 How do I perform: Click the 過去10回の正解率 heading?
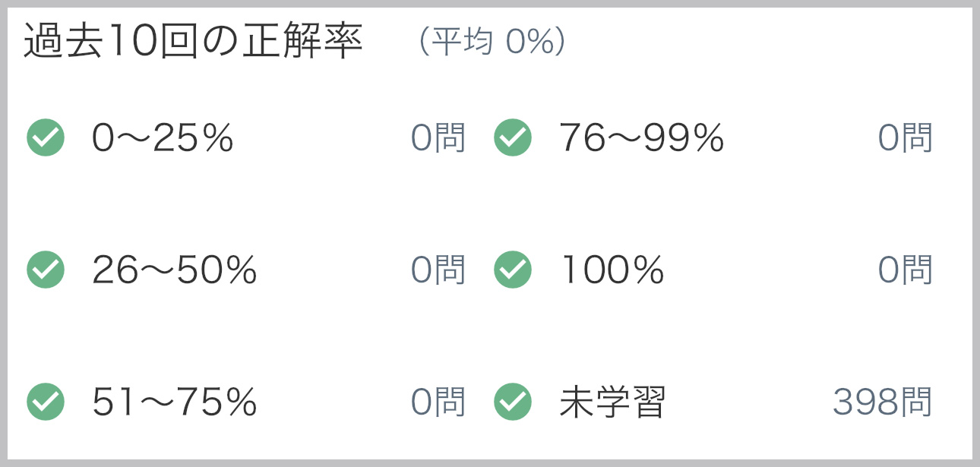(194, 43)
